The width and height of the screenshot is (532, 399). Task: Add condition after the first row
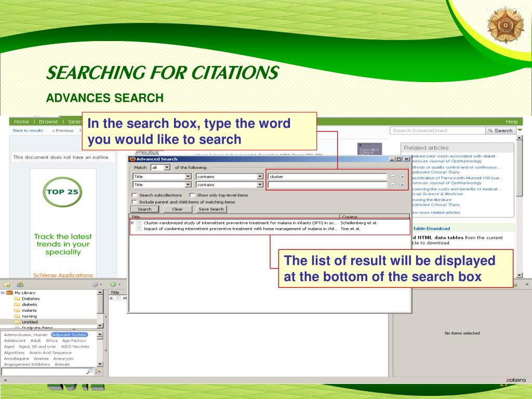(x=402, y=177)
